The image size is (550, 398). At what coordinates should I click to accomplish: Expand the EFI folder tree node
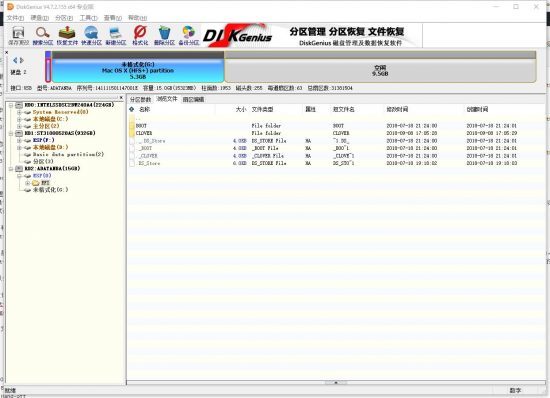coord(28,183)
